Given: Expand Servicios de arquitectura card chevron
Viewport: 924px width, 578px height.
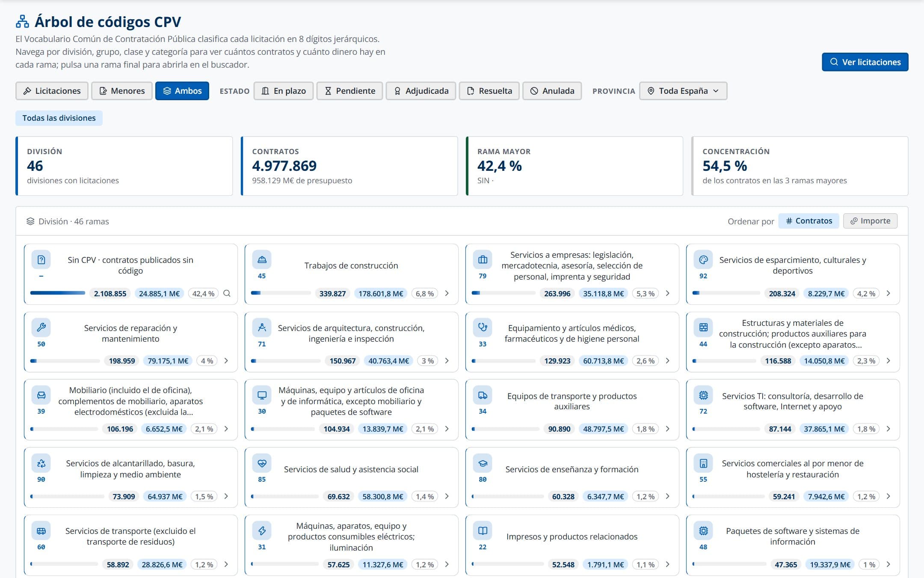Looking at the screenshot, I should click(447, 361).
